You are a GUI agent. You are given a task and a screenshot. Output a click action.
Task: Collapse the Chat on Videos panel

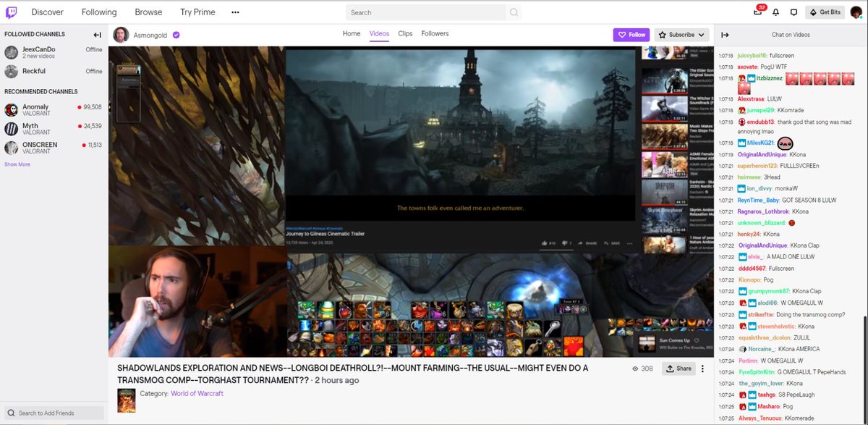[x=726, y=35]
